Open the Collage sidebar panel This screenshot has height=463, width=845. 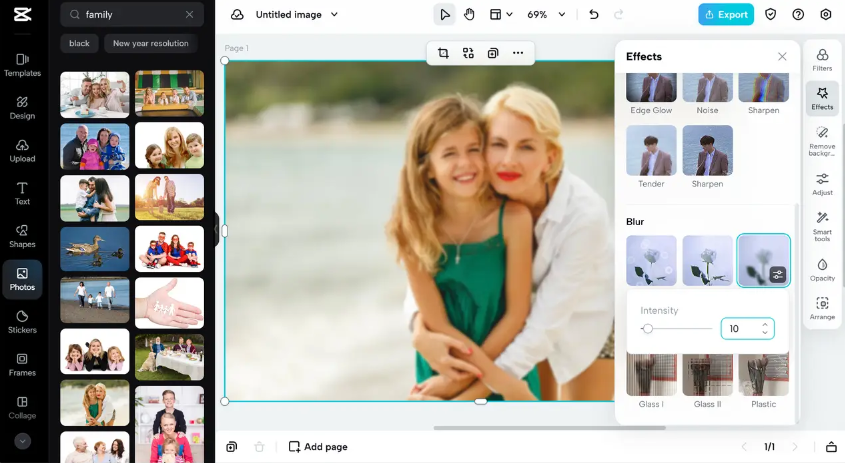(x=22, y=408)
